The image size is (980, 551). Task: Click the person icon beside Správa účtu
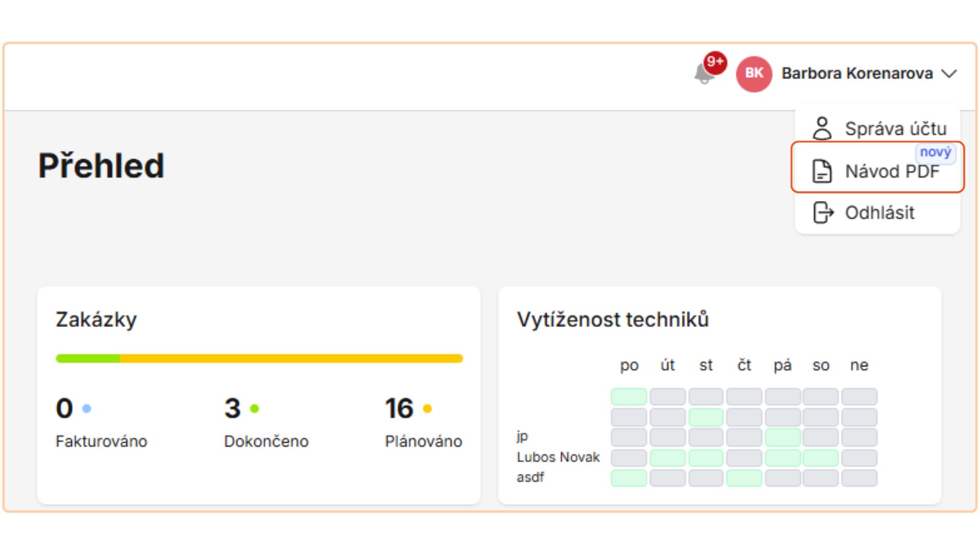coord(822,128)
